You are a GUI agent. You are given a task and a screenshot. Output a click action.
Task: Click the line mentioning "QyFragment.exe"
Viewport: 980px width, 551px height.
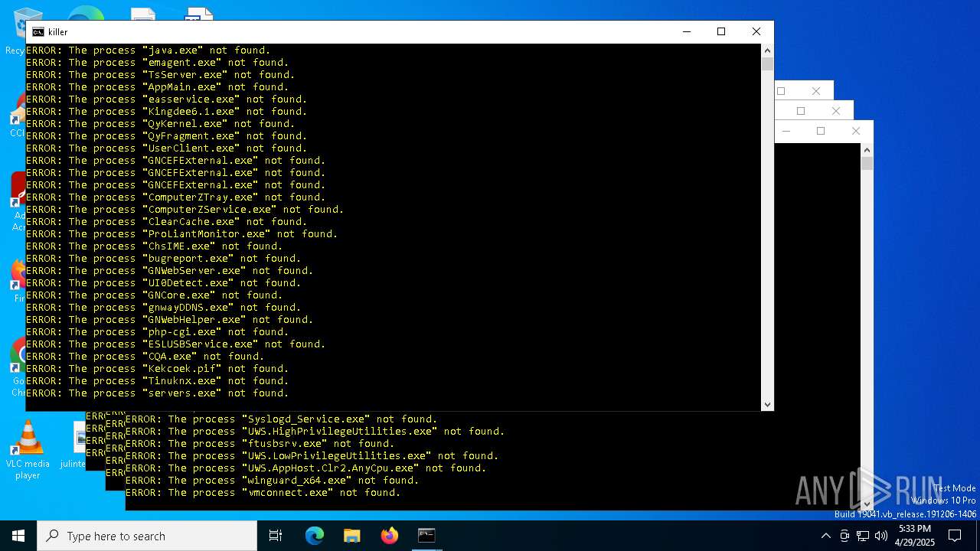pyautogui.click(x=167, y=136)
